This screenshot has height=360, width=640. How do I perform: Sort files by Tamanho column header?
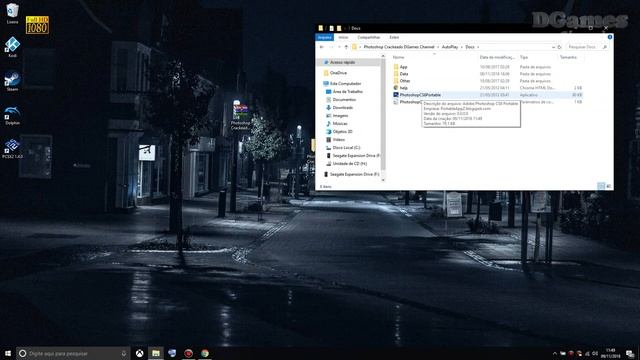568,57
